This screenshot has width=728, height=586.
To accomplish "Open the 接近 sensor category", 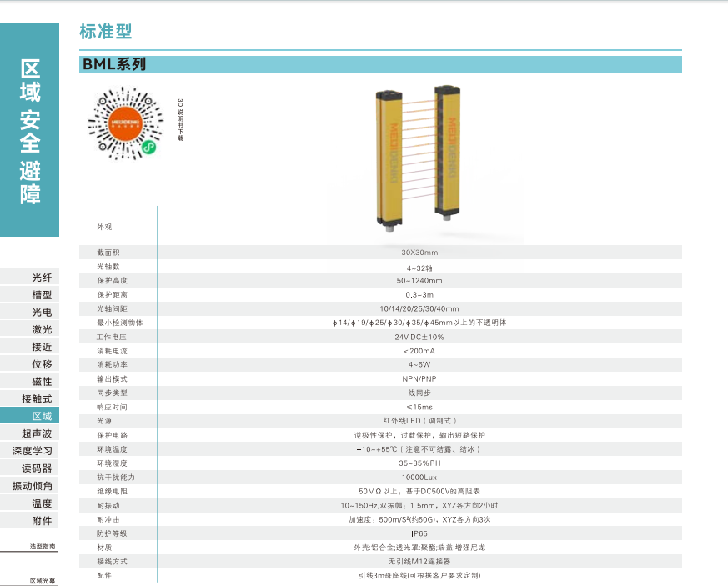I will pyautogui.click(x=41, y=347).
